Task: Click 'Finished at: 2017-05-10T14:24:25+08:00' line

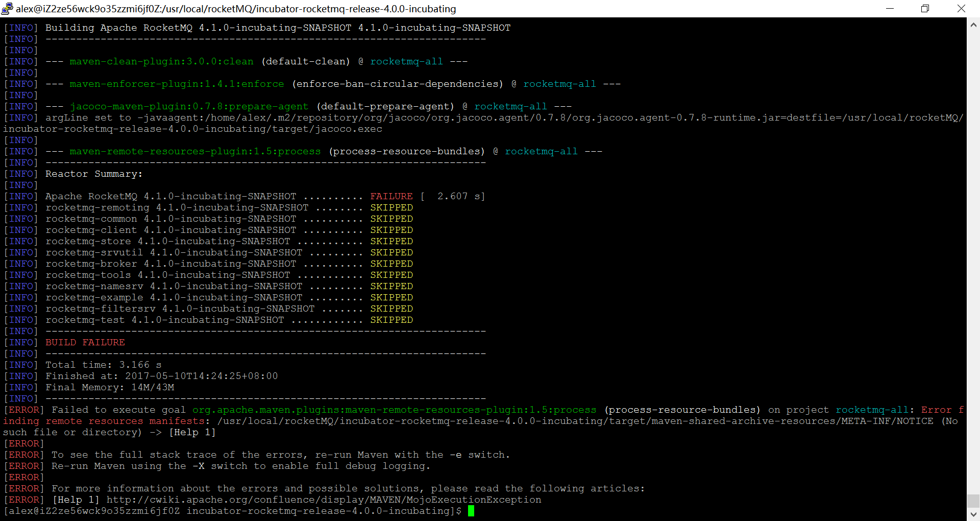Action: (x=161, y=376)
